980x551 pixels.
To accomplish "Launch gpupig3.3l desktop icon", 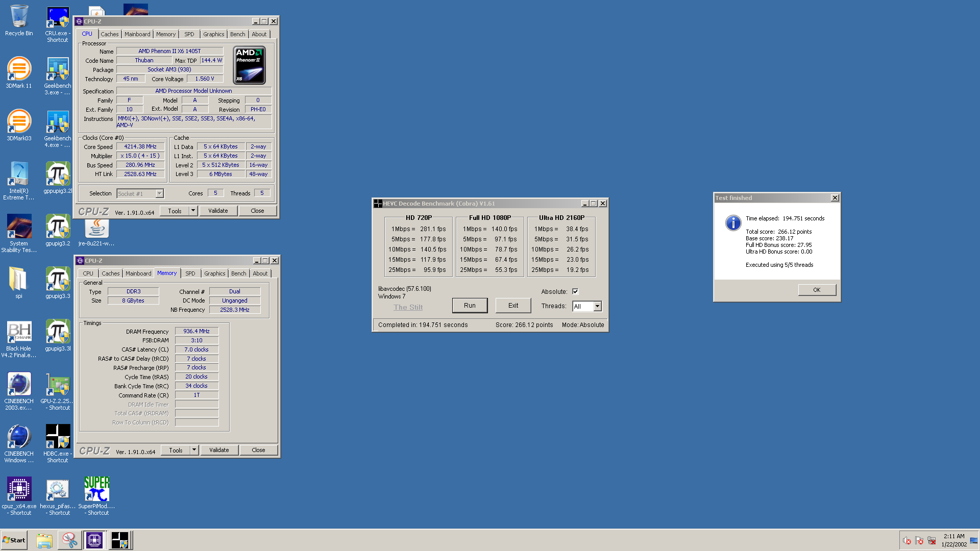I will point(58,335).
